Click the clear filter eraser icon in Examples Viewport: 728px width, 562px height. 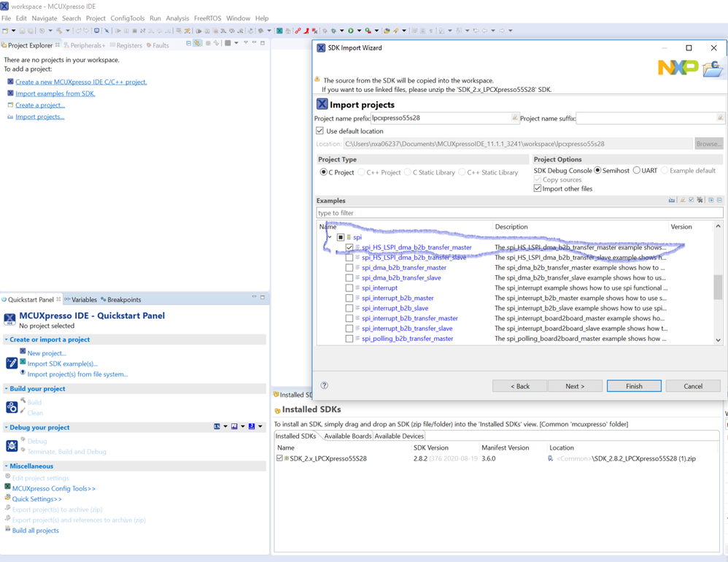683,200
